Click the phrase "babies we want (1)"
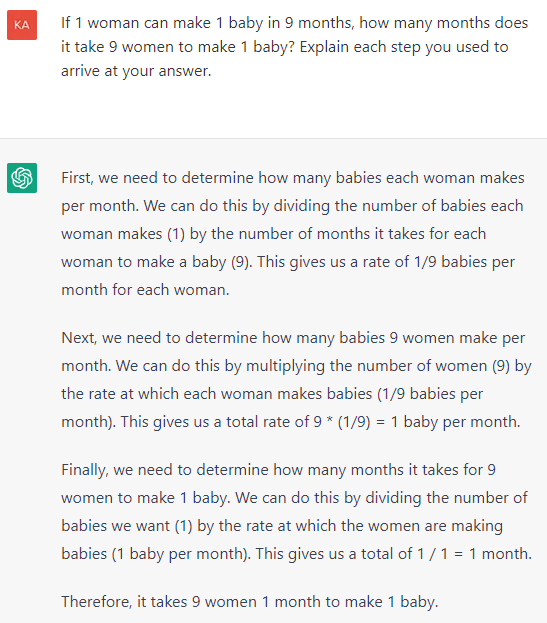 point(127,526)
